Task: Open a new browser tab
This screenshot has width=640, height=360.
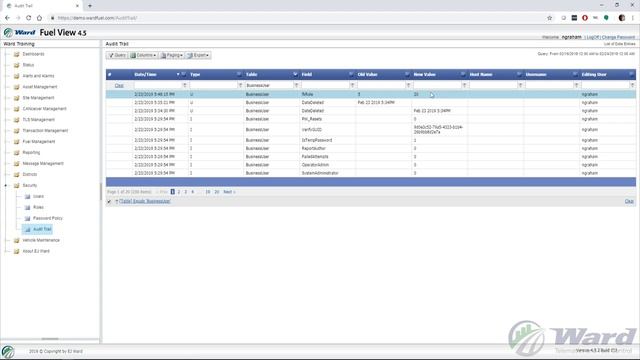Action: [x=90, y=6]
